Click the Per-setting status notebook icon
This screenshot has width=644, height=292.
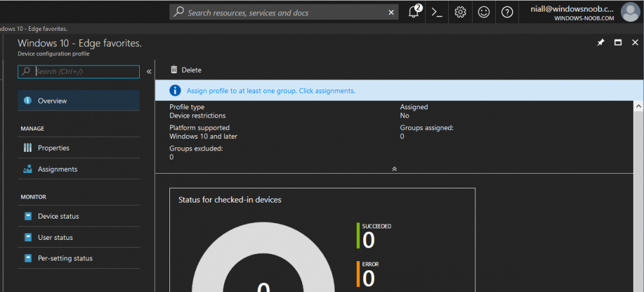(x=28, y=259)
